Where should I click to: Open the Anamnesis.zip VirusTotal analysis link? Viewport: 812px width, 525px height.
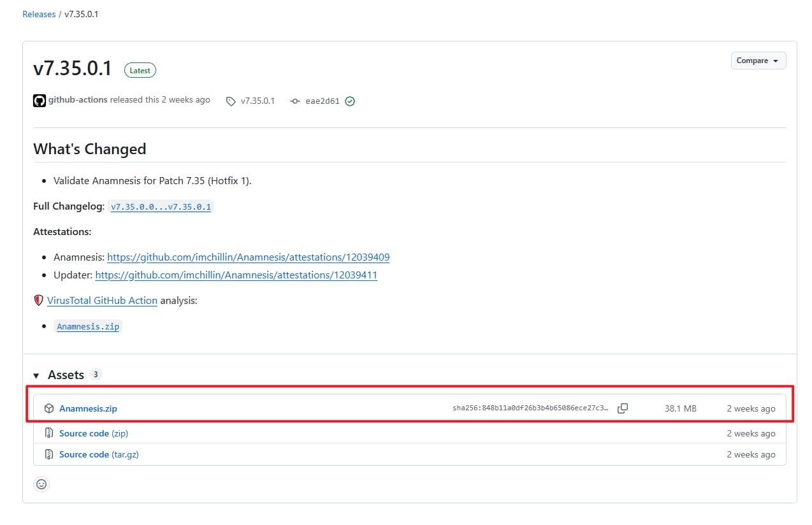[88, 326]
